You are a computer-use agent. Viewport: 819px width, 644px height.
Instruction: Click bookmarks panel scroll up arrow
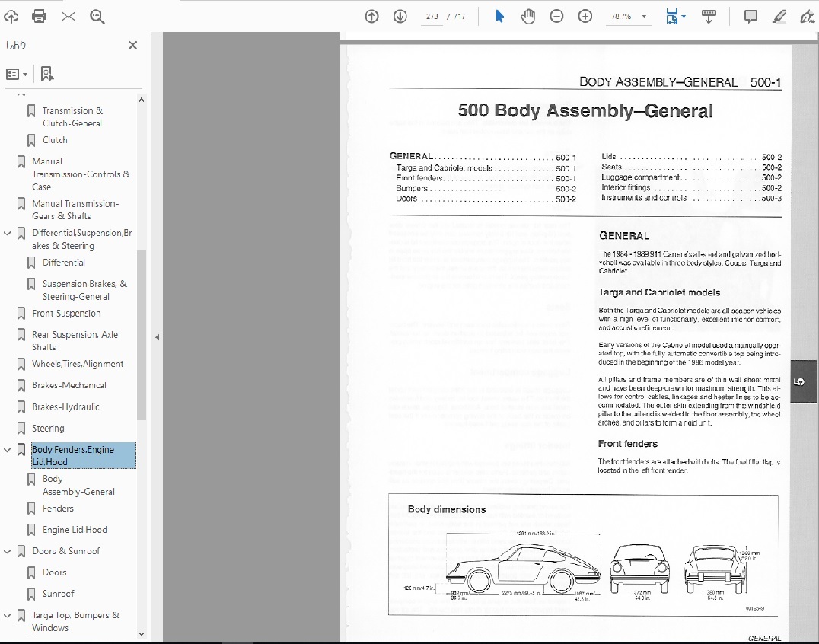(142, 100)
